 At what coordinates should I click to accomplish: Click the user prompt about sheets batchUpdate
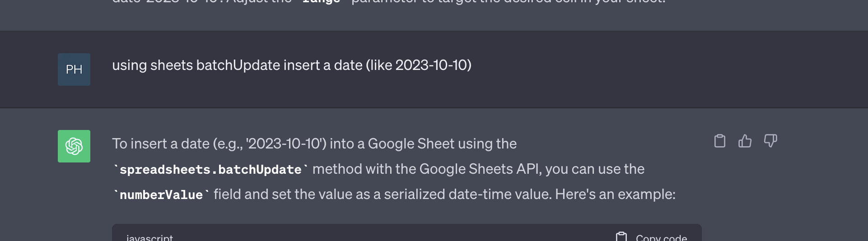pos(291,65)
